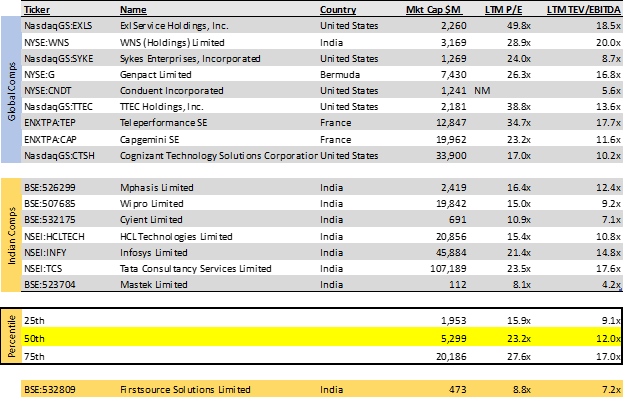Select the LTM TEV/EBITDA header cell
Screen dimensions: 624x398
pyautogui.click(x=583, y=10)
